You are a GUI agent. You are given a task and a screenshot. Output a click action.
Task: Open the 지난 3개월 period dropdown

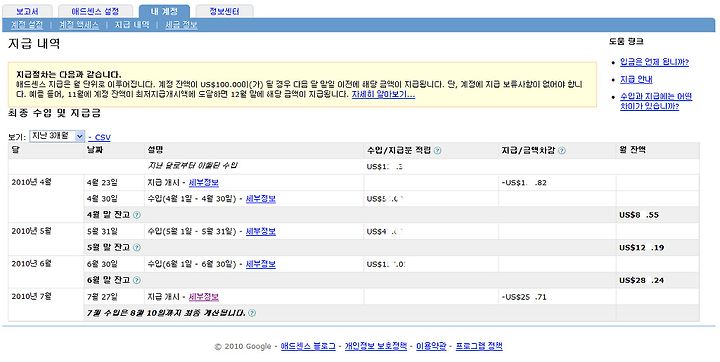57,136
